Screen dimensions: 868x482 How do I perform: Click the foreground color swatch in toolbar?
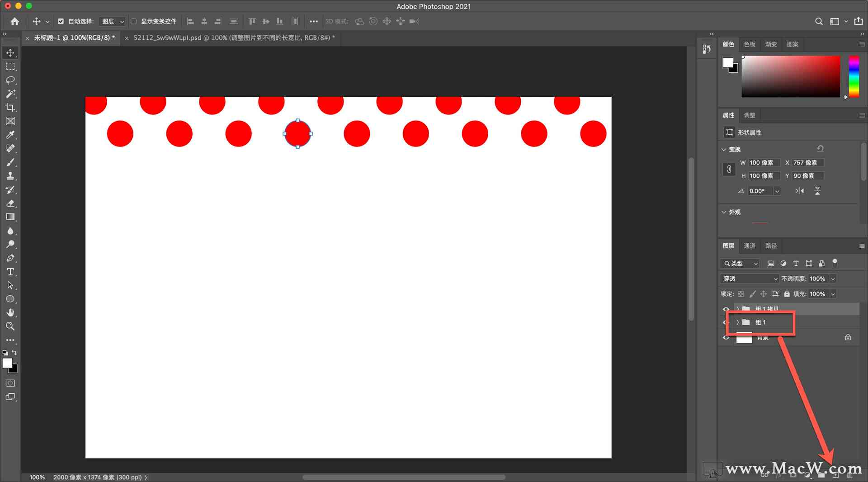pos(7,363)
